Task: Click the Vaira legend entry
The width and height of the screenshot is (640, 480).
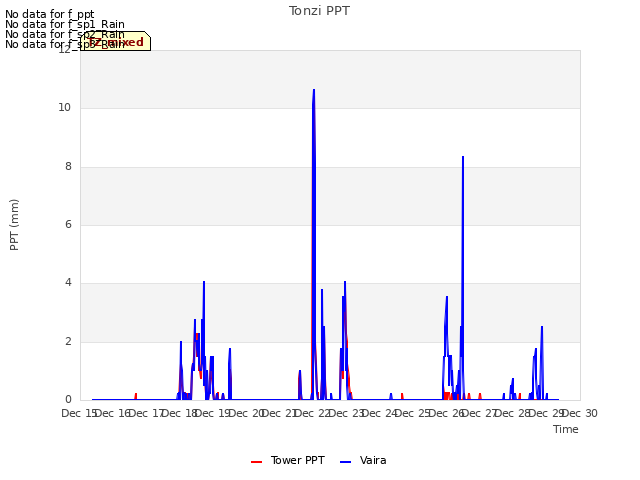Action: pyautogui.click(x=363, y=460)
